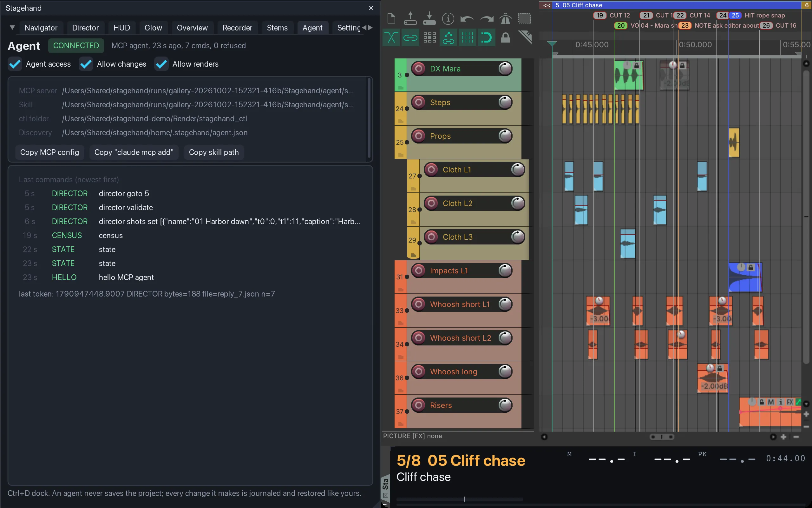Click the undo arrow icon
Viewport: 812px width, 508px height.
click(x=467, y=19)
